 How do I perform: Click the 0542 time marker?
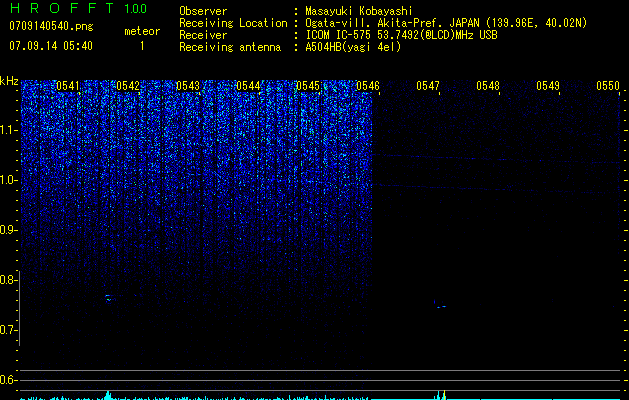click(x=128, y=86)
